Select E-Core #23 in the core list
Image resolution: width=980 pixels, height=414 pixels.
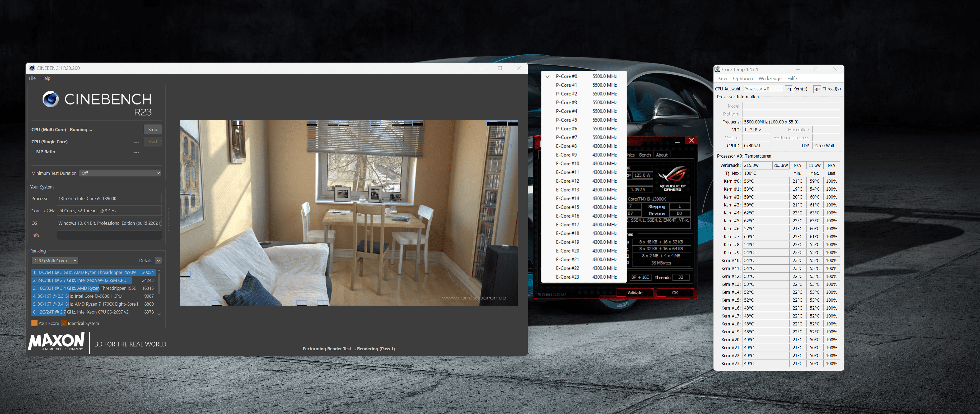pyautogui.click(x=584, y=277)
